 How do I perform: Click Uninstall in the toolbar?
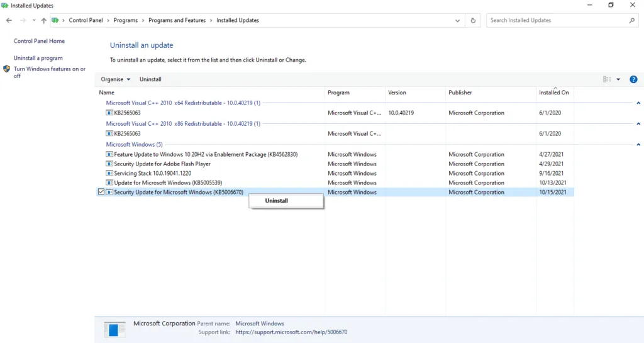tap(150, 79)
